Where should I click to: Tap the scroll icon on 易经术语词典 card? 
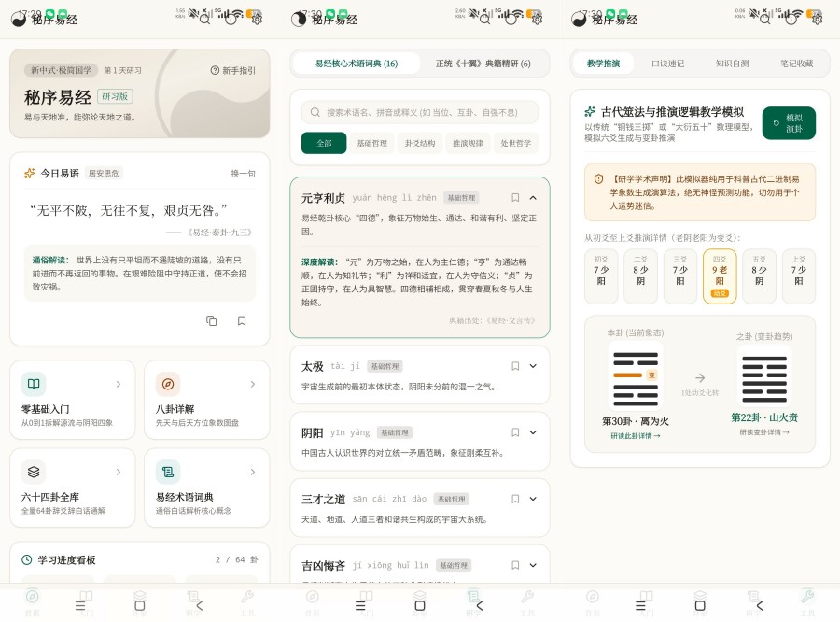pyautogui.click(x=168, y=472)
